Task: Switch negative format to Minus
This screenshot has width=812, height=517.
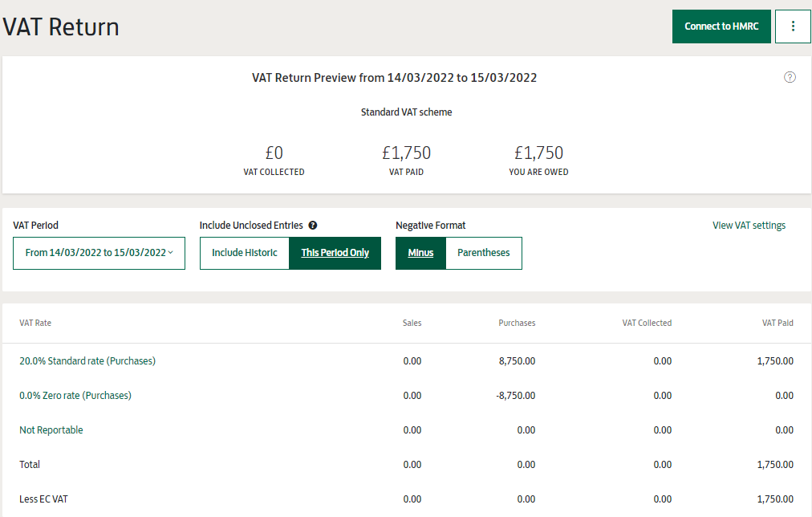Action: point(420,253)
